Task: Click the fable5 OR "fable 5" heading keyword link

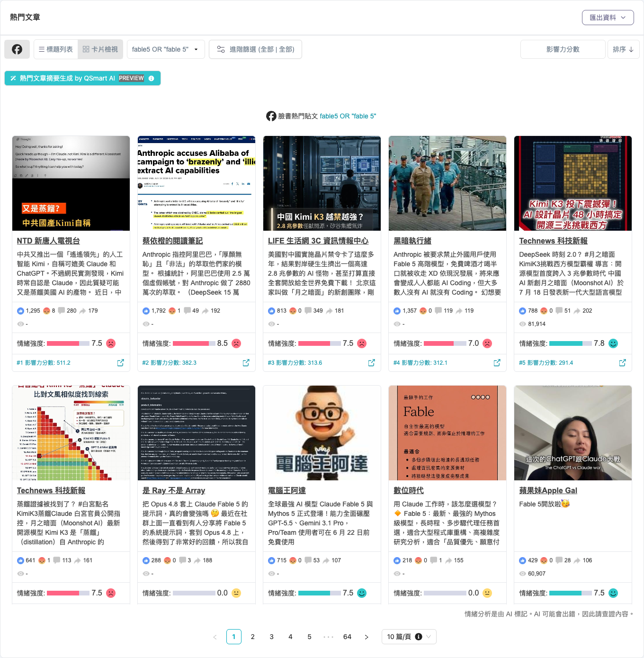Action: (348, 116)
